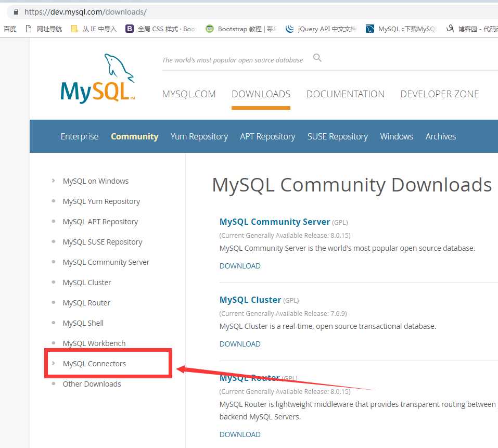The image size is (498, 448).
Task: Open MySQL APT Repository sidebar link
Action: click(100, 222)
